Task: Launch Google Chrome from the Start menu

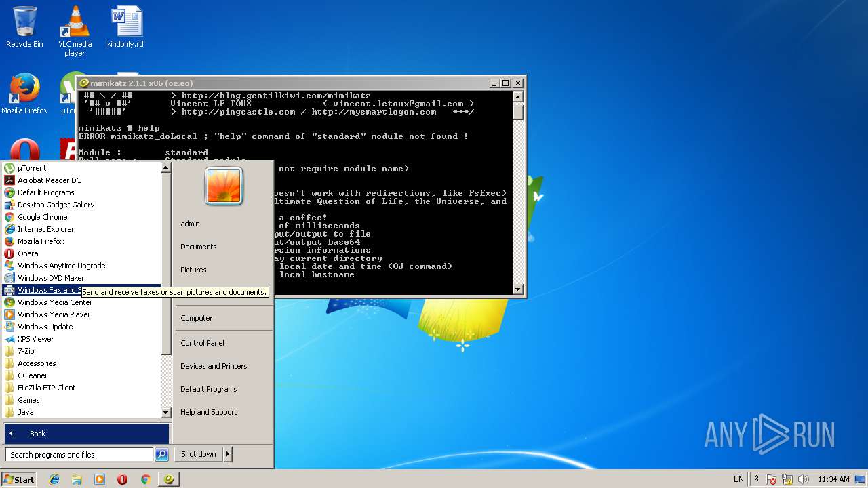Action: pyautogui.click(x=81, y=217)
